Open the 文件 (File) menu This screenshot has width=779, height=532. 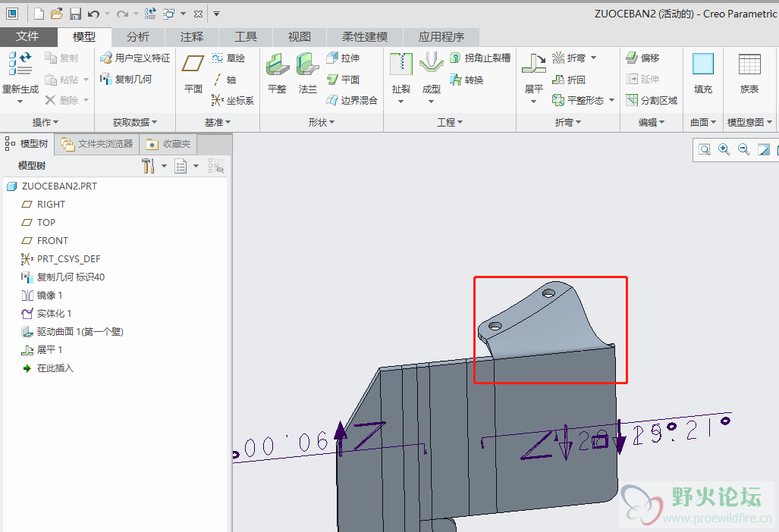coord(28,36)
